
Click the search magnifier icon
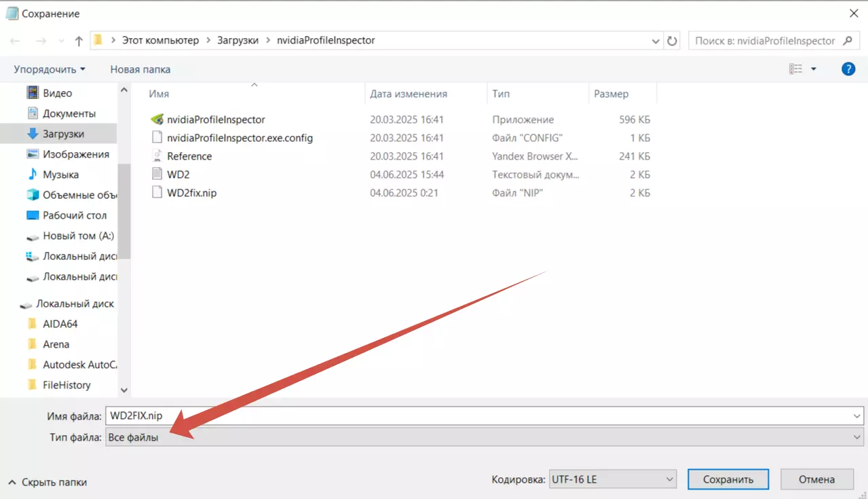pyautogui.click(x=848, y=41)
